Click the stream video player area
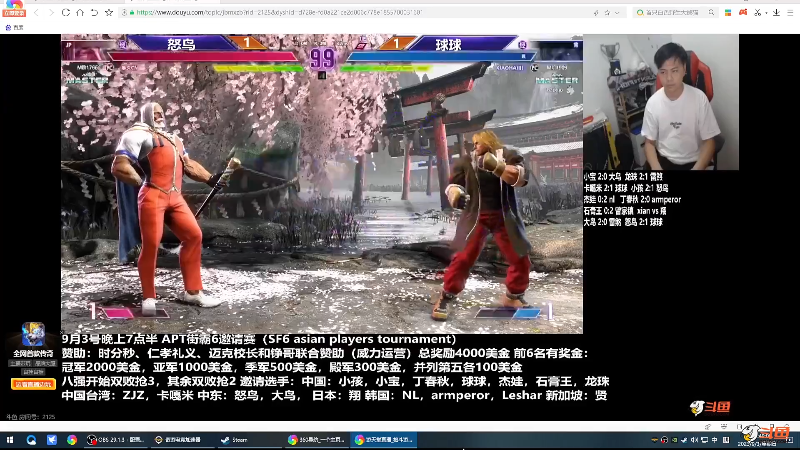The width and height of the screenshot is (800, 450). (322, 184)
